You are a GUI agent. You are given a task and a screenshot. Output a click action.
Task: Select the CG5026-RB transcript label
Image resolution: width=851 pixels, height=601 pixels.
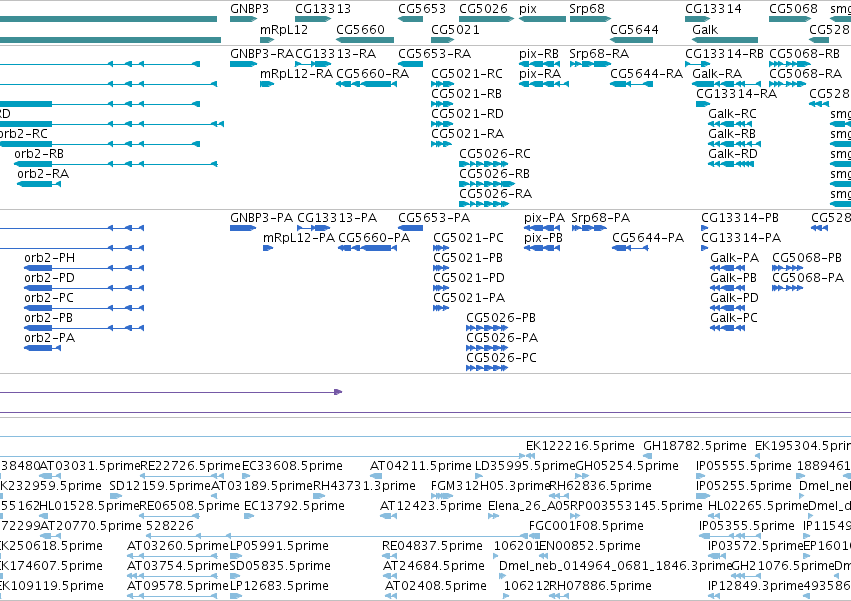(x=494, y=174)
